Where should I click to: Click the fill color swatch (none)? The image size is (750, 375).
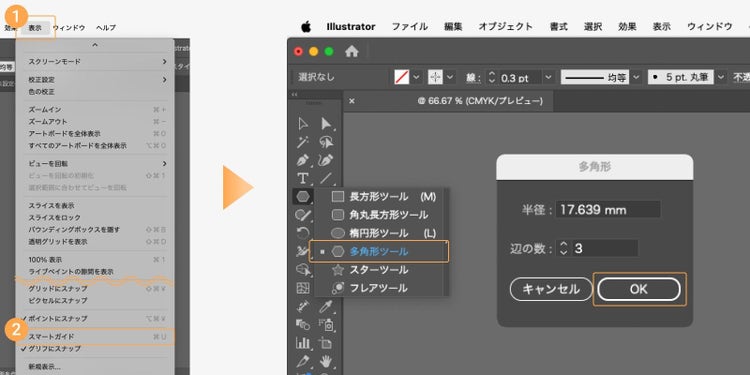(402, 77)
